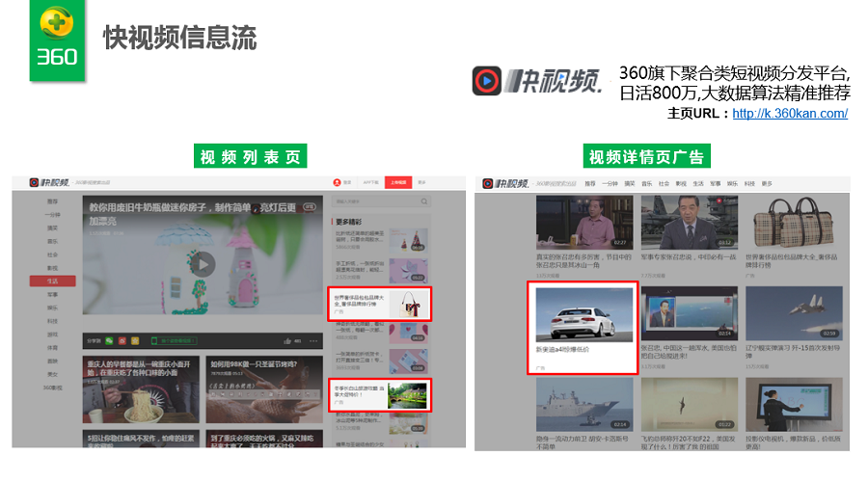Screen dimensions: 868x482
Task: Toggle the pill-shaped icon after the video title
Action: [x=310, y=207]
